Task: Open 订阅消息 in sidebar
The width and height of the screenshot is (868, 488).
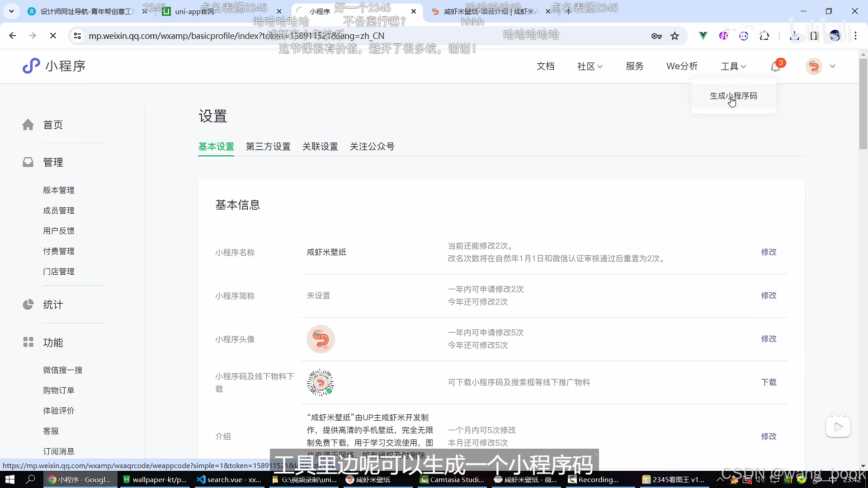Action: (x=59, y=451)
